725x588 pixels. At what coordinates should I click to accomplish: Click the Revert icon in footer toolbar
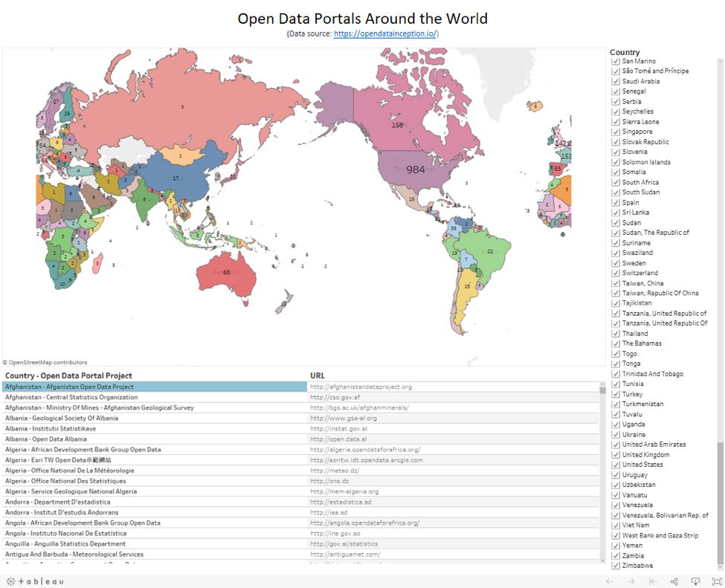652,581
